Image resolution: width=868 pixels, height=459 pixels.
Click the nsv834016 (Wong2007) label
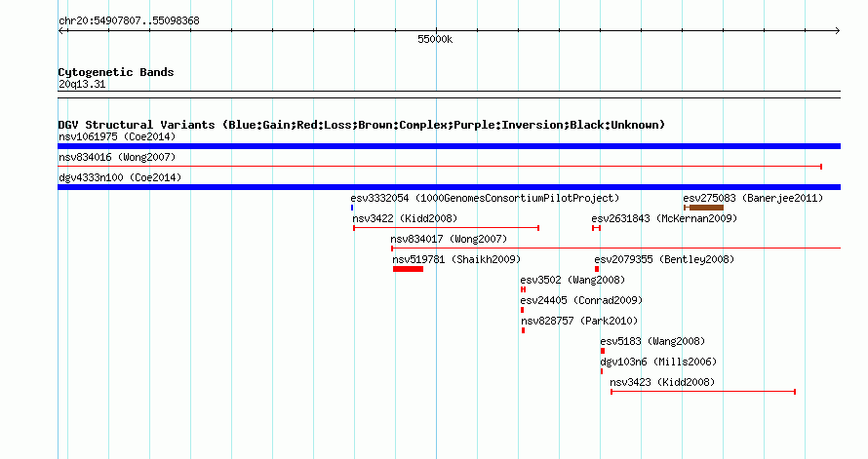[117, 157]
